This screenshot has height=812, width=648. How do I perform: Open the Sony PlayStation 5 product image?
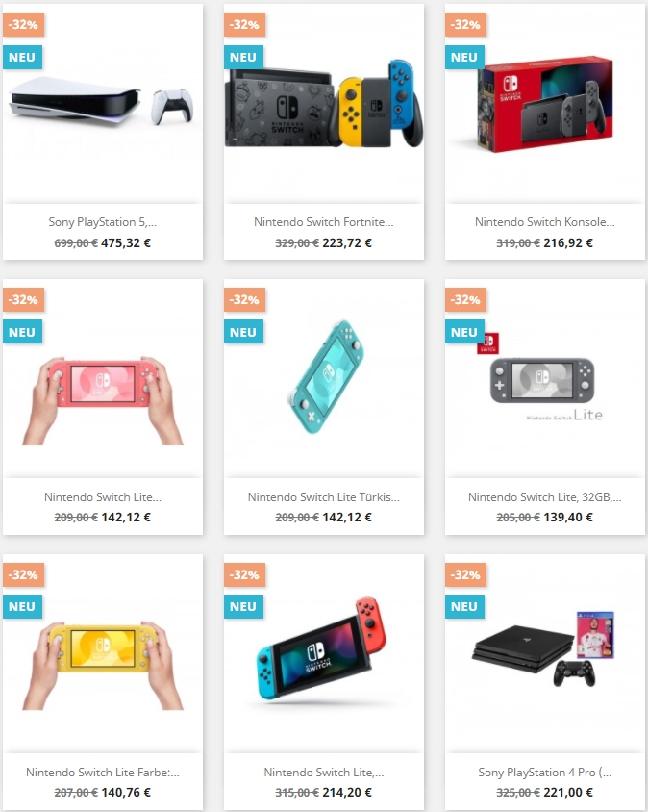point(103,104)
